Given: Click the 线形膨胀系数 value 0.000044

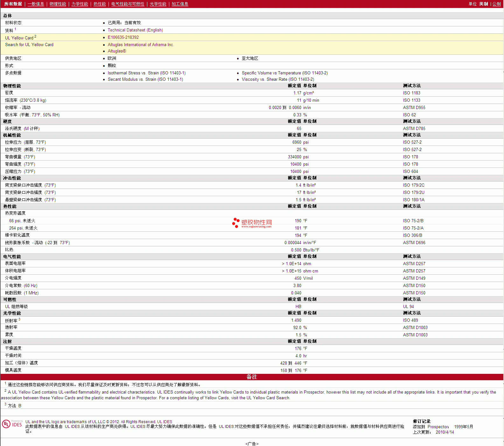Looking at the screenshot, I should (293, 243).
